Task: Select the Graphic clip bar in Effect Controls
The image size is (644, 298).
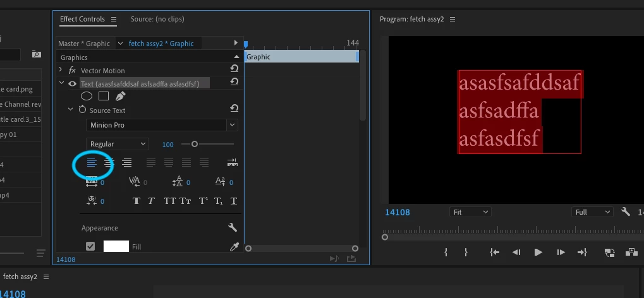Action: click(302, 57)
